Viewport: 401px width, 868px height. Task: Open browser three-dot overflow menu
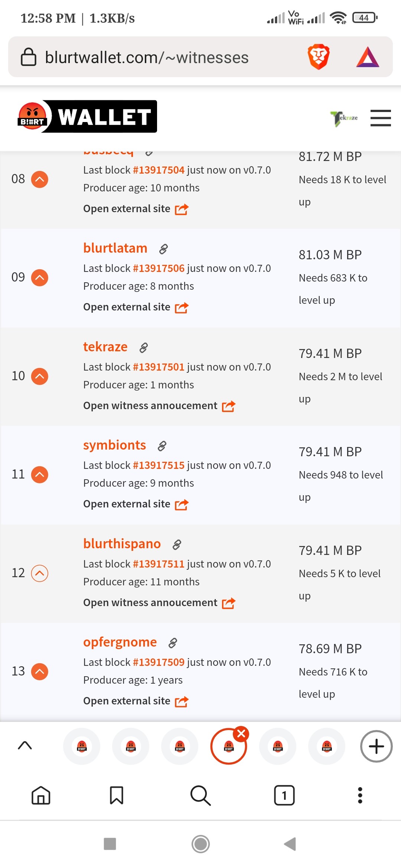pos(360,795)
